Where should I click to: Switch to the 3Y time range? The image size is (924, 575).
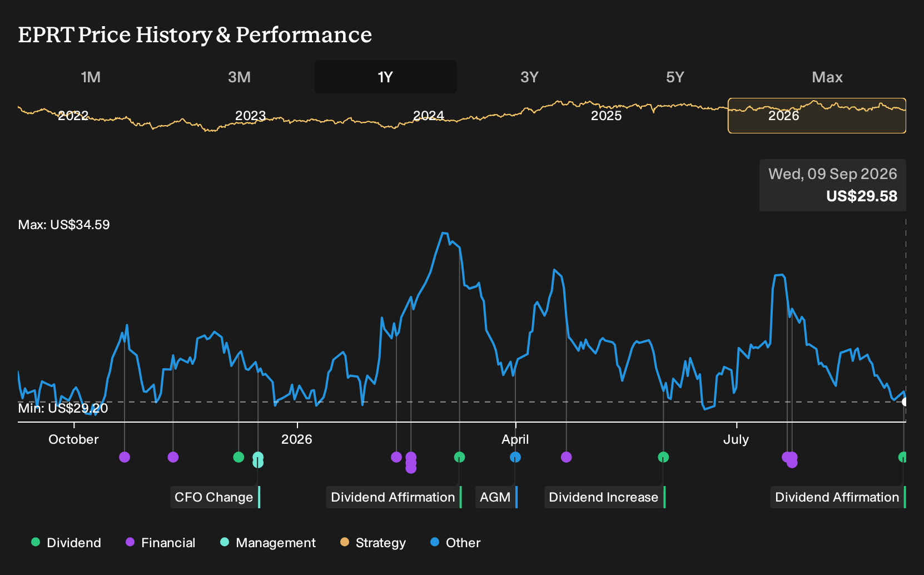(529, 77)
